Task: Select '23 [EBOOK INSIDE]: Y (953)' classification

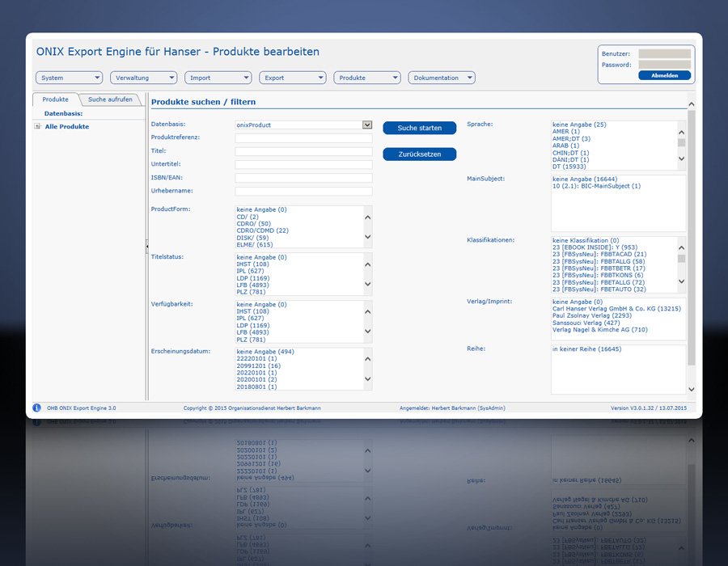Action: click(595, 247)
